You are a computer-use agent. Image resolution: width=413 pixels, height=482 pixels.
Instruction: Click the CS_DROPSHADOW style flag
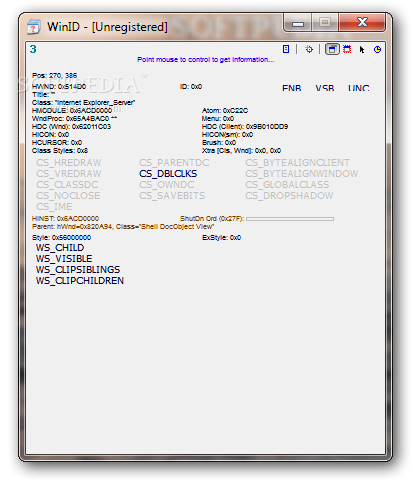pyautogui.click(x=289, y=196)
